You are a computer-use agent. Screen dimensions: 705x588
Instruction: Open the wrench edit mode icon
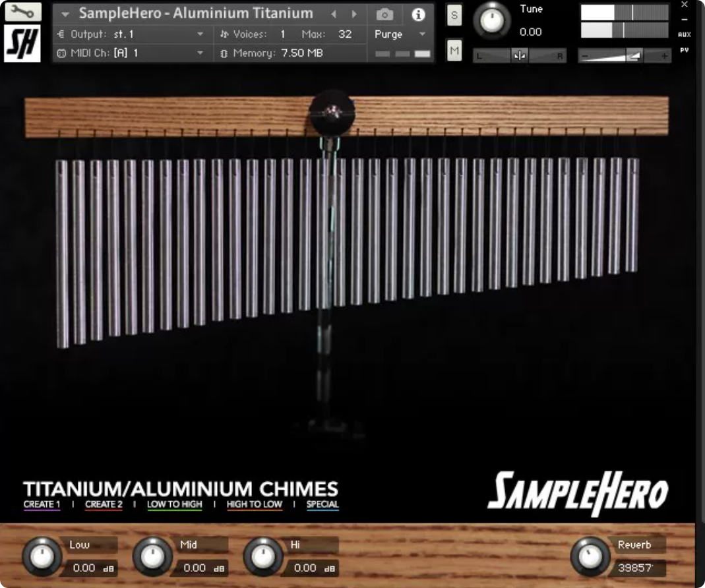point(22,12)
